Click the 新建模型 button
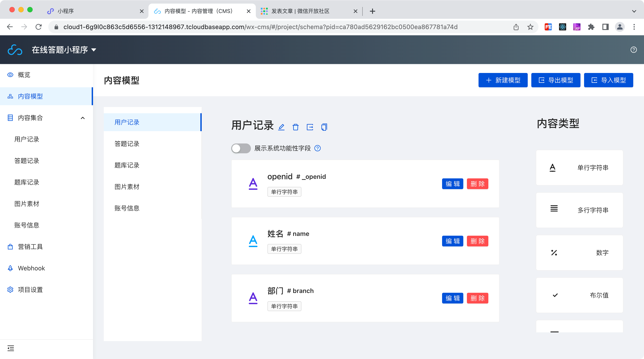Screen dimensions: 644x359 tap(503, 80)
